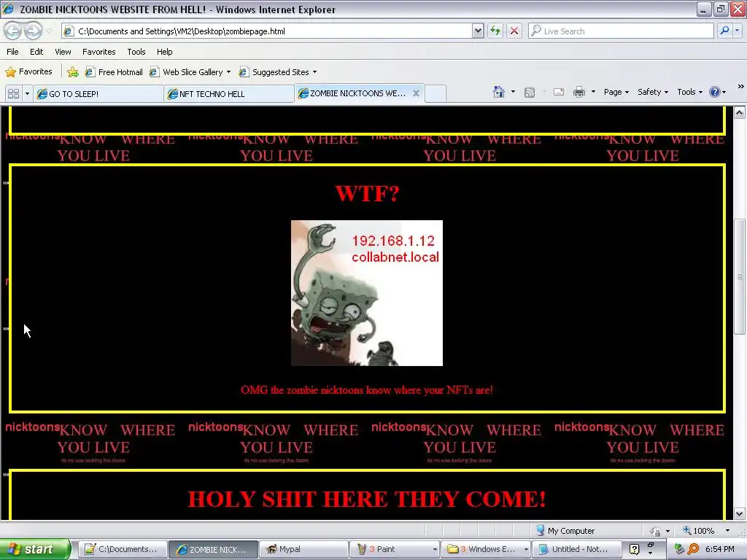747x560 pixels.
Task: Open the View menu
Action: (63, 52)
